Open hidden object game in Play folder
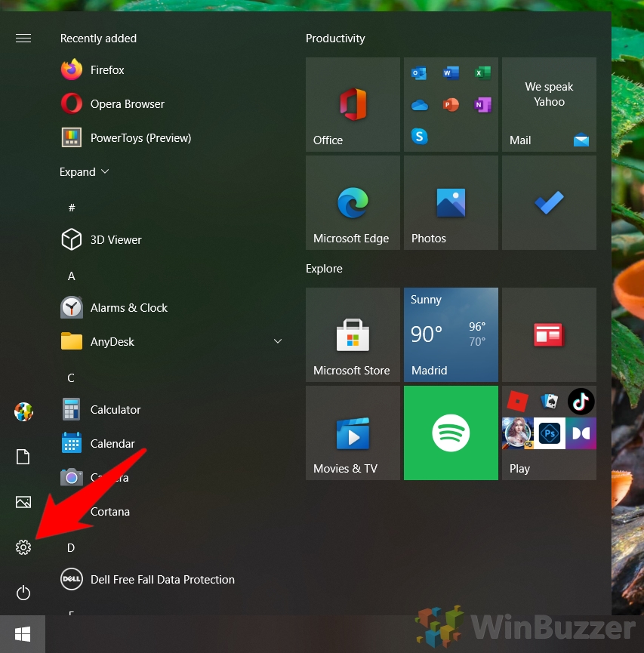The image size is (644, 653). click(x=518, y=433)
